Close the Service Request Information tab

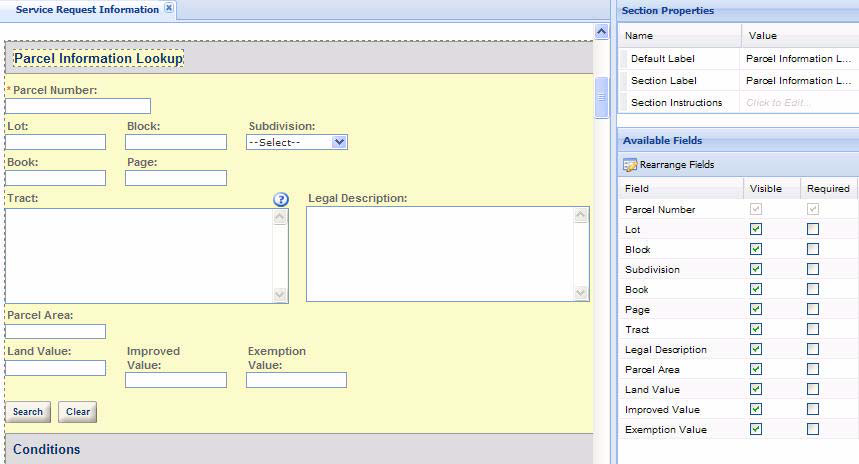[169, 9]
